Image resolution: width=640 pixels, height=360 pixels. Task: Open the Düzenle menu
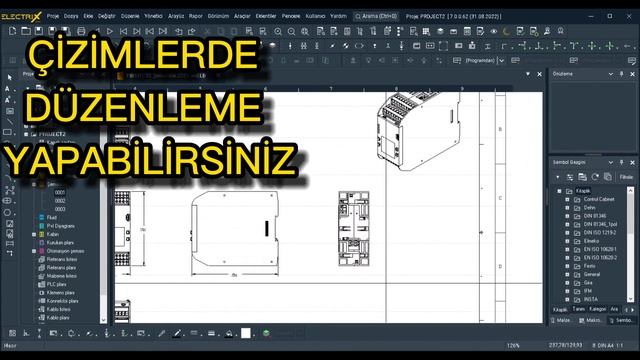click(130, 16)
